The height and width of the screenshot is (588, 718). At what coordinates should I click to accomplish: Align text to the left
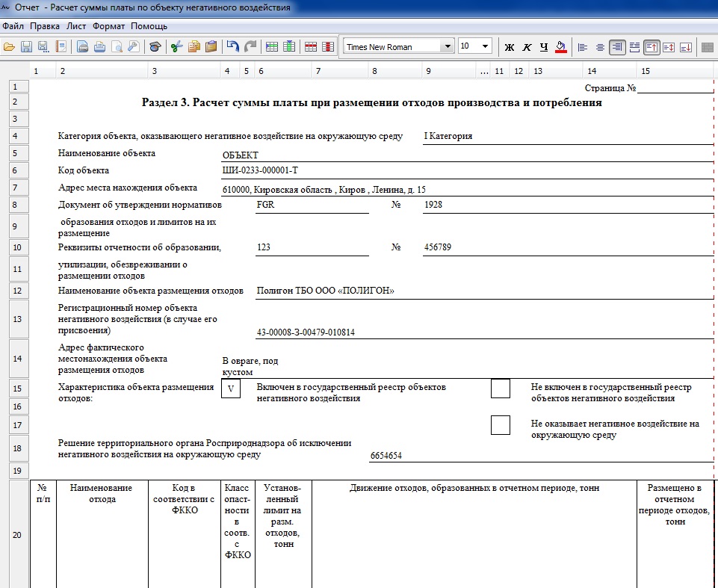coord(583,47)
